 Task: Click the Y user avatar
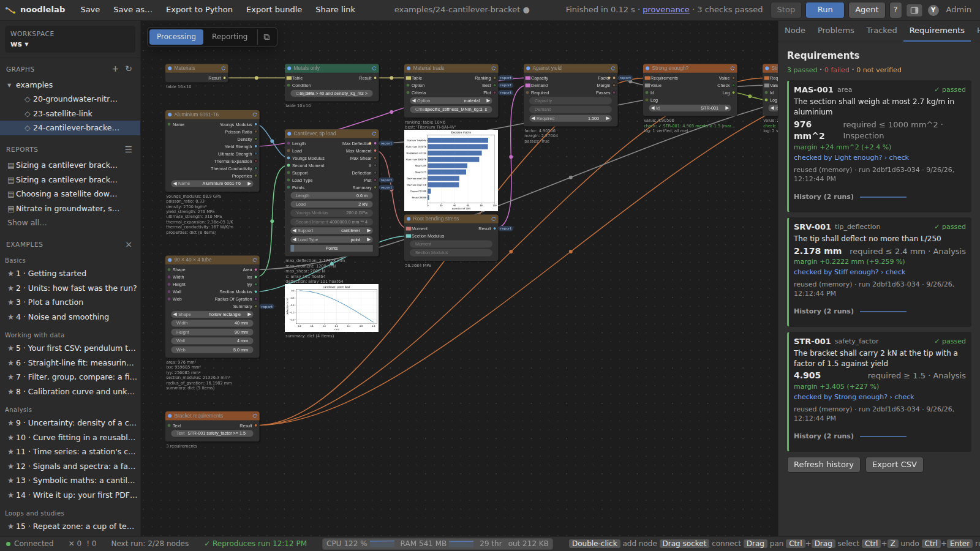(933, 10)
